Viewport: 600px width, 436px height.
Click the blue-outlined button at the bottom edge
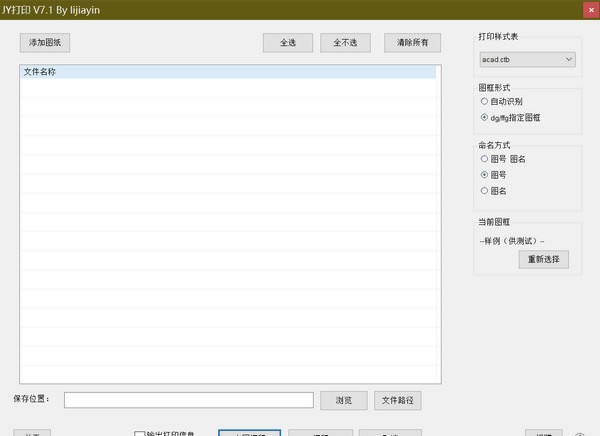[x=249, y=433]
